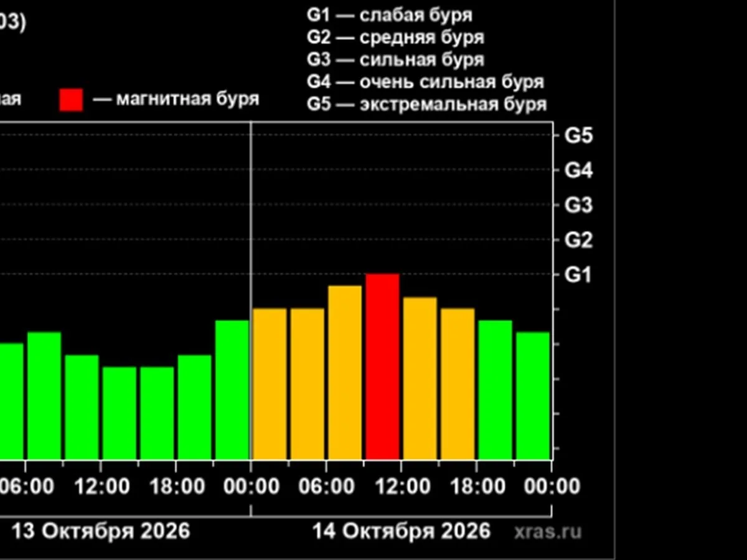Click the orange 03:00–06:00 bar on 14 October
The image size is (747, 560).
[308, 384]
